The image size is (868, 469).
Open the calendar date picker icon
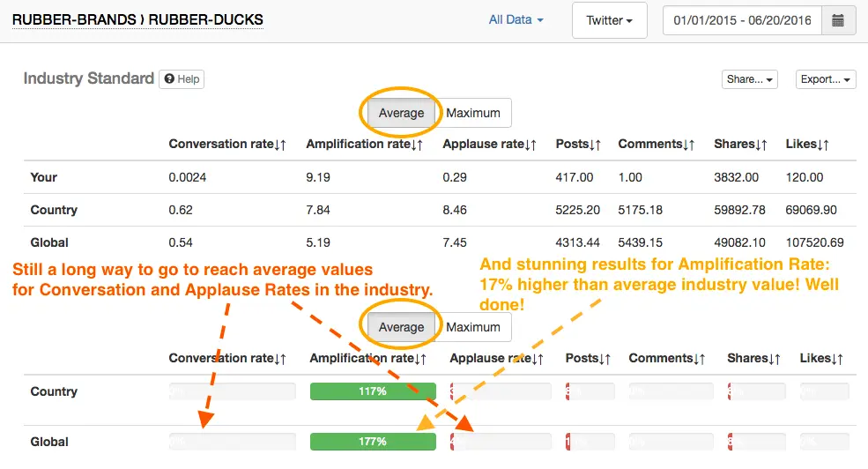click(x=838, y=20)
